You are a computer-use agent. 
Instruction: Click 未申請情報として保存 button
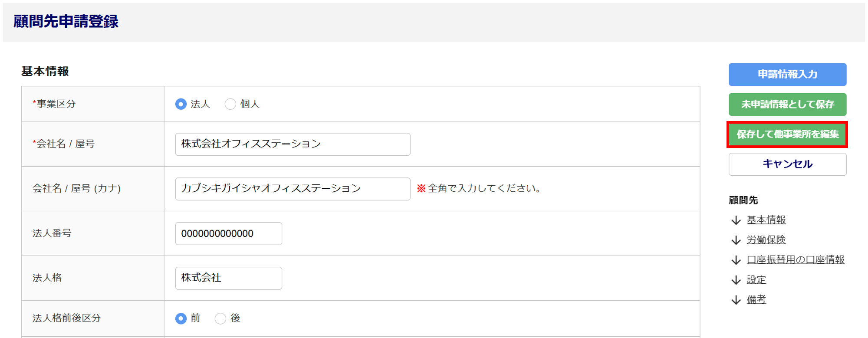(x=787, y=105)
